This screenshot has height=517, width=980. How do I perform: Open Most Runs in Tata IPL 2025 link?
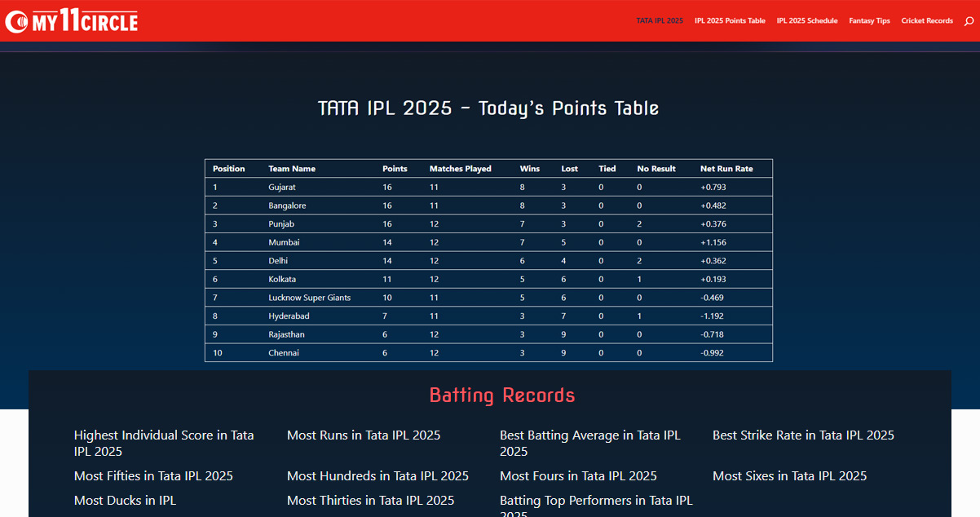tap(364, 435)
